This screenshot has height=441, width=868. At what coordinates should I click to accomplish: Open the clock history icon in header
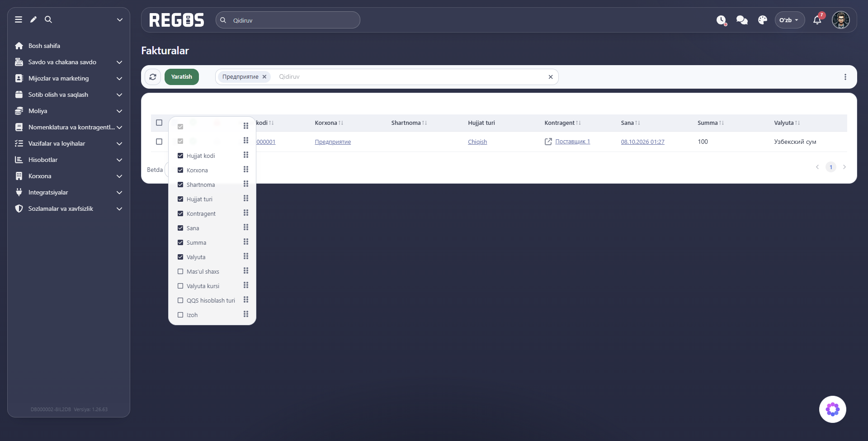(x=722, y=20)
